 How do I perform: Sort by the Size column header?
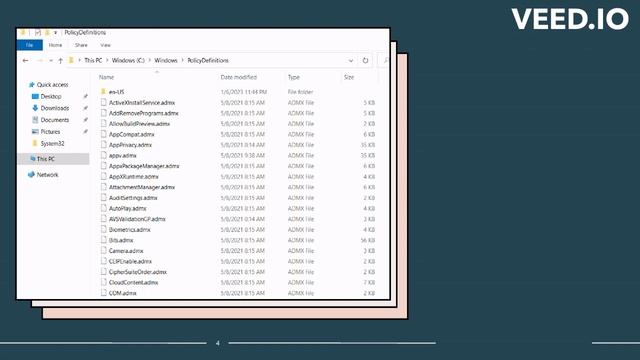click(x=349, y=77)
